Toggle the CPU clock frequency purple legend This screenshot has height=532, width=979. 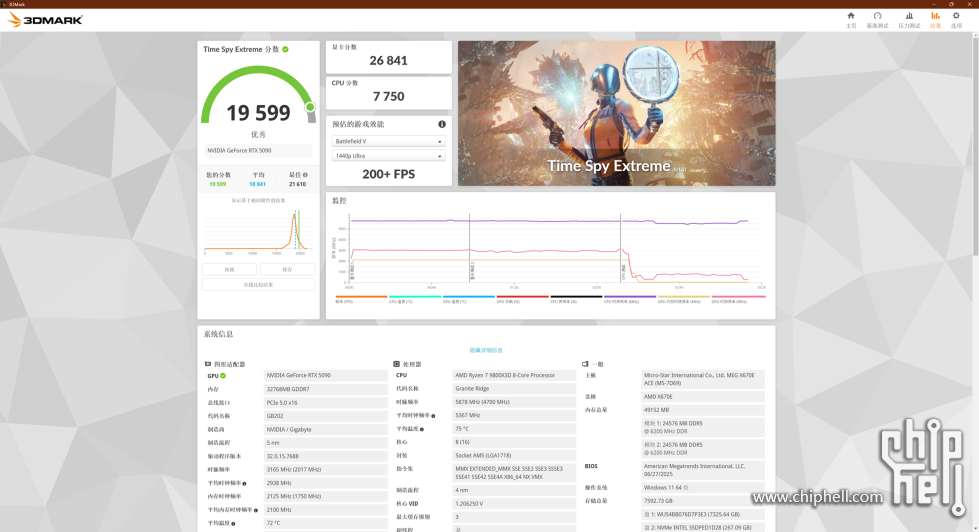coord(630,299)
